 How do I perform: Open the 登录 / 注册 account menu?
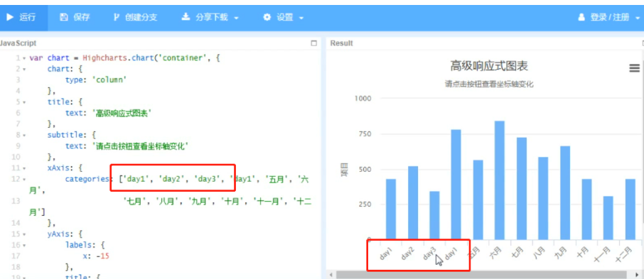click(x=608, y=17)
